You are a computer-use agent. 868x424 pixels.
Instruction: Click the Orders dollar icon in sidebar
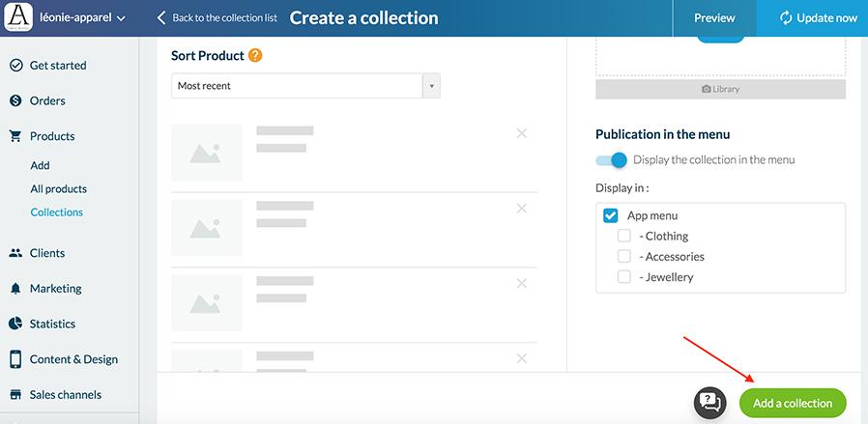point(15,100)
